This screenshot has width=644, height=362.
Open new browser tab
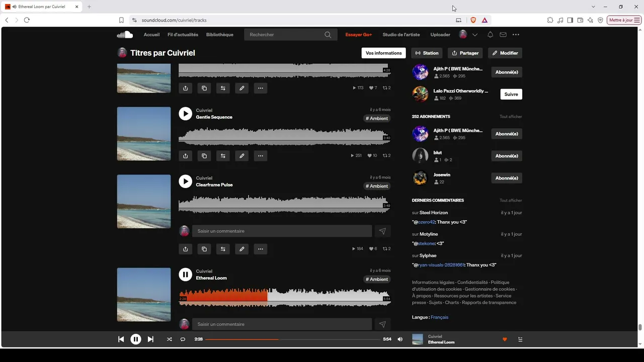(89, 7)
